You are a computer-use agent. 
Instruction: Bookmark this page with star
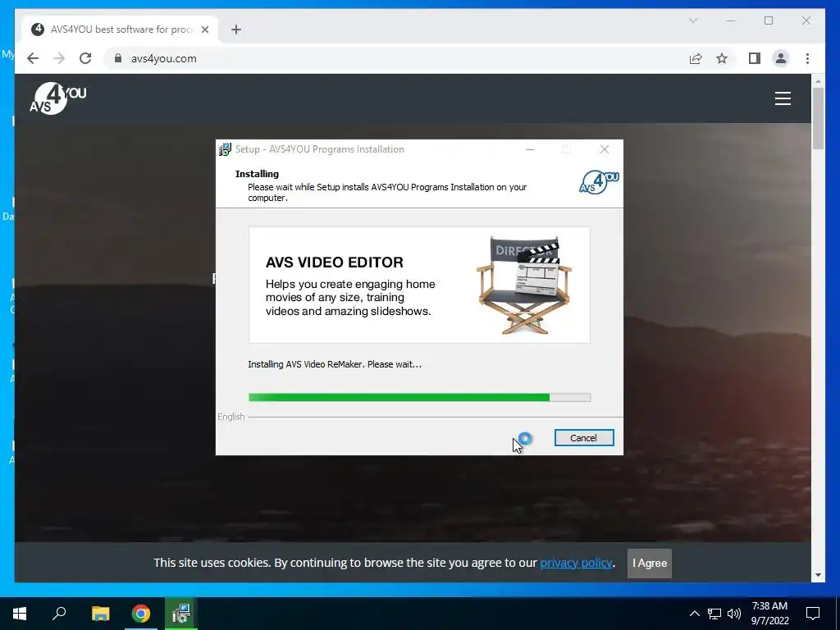tap(722, 58)
